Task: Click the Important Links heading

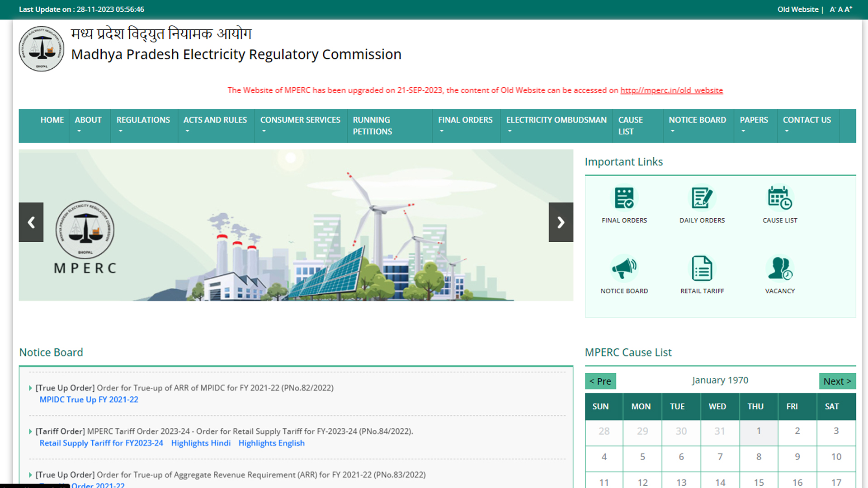Action: click(624, 162)
